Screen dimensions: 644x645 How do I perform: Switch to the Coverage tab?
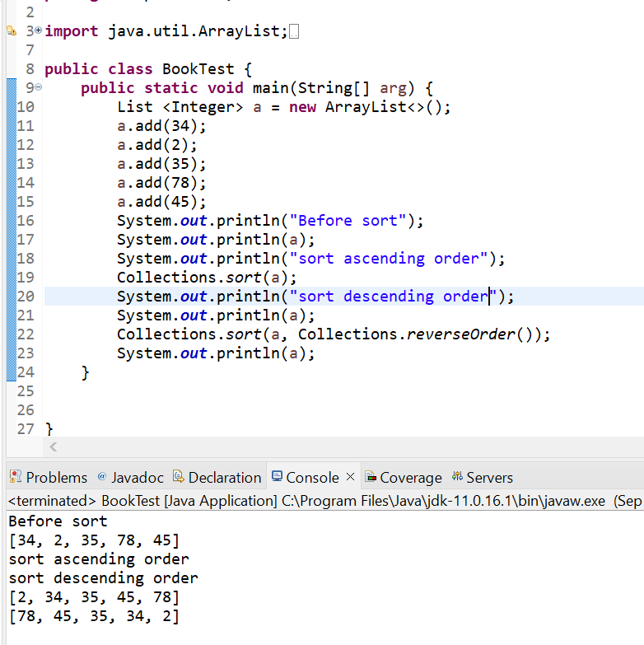click(404, 478)
